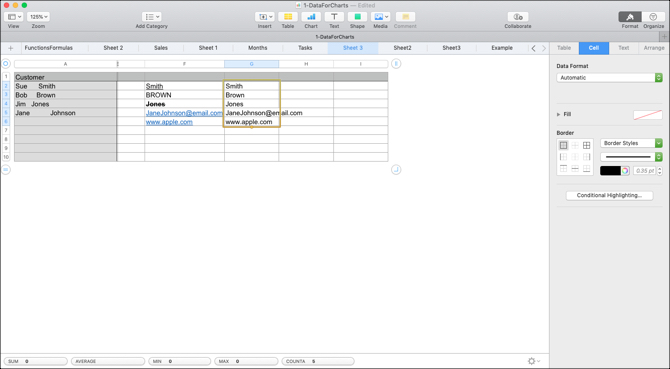This screenshot has width=670, height=369.
Task: Click the black border color swatch
Action: [x=610, y=171]
